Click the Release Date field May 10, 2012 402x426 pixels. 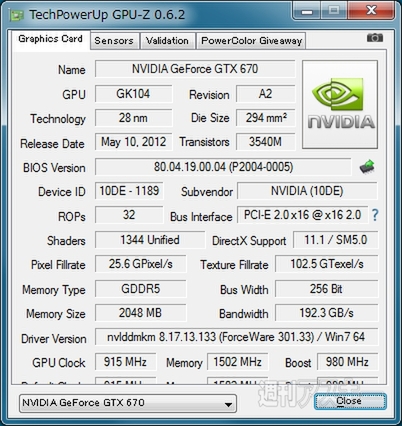click(x=133, y=142)
